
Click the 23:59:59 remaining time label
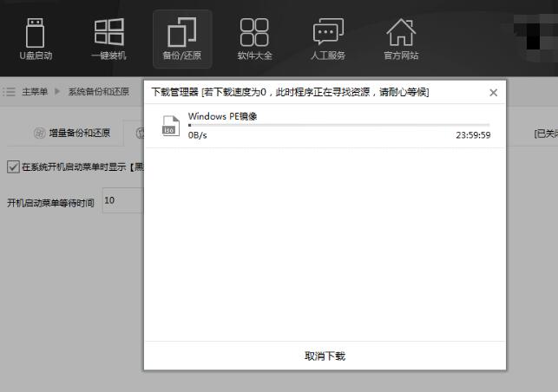coord(473,135)
